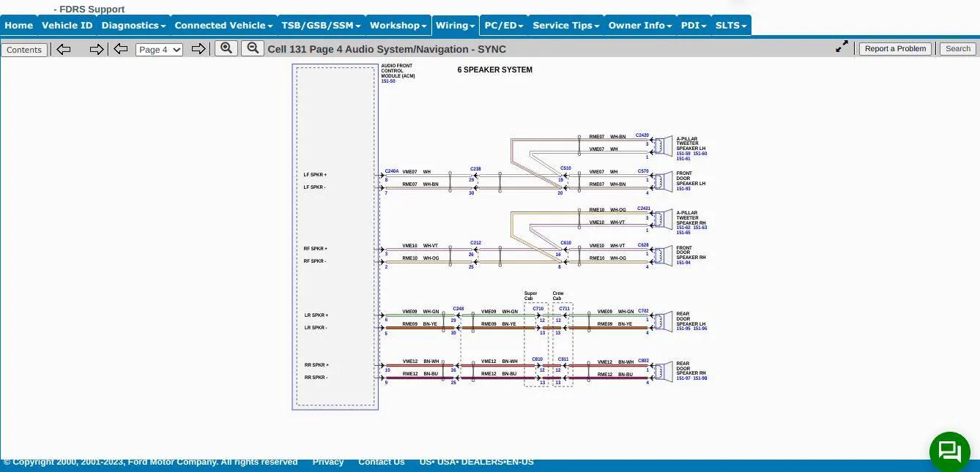Expand the Connected Vehicle dropdown

click(223, 26)
